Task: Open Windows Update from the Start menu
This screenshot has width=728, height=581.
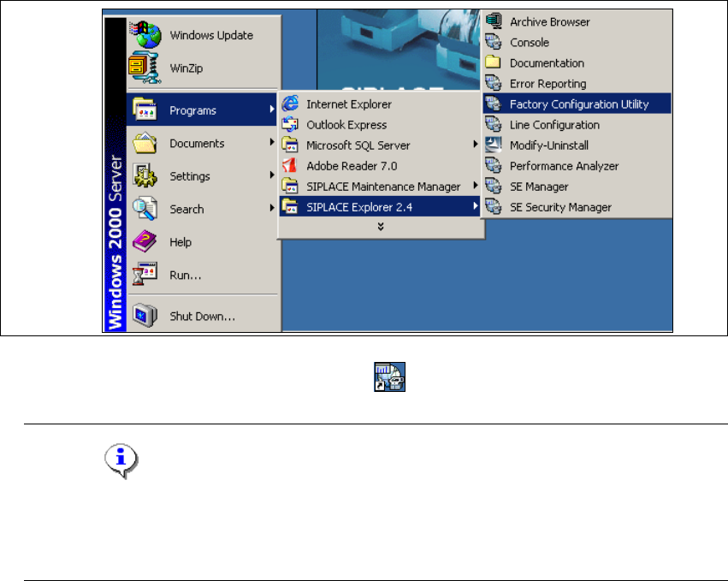Action: (204, 34)
